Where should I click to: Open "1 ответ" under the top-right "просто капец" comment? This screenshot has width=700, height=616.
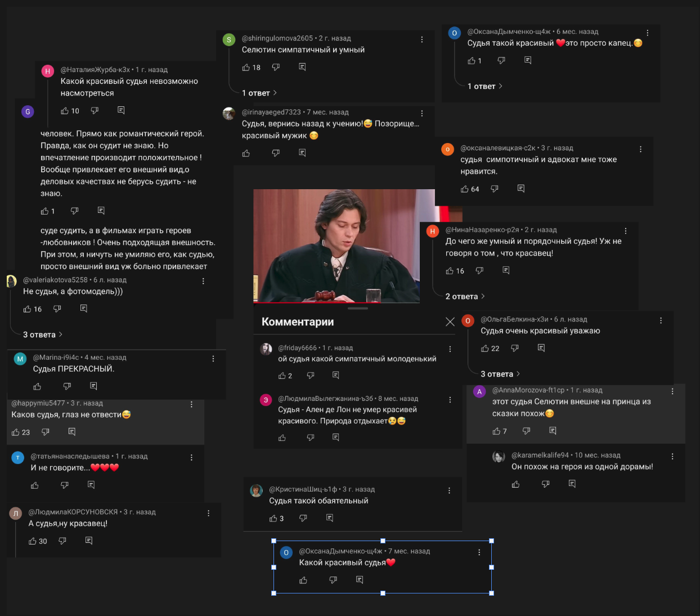(x=485, y=86)
